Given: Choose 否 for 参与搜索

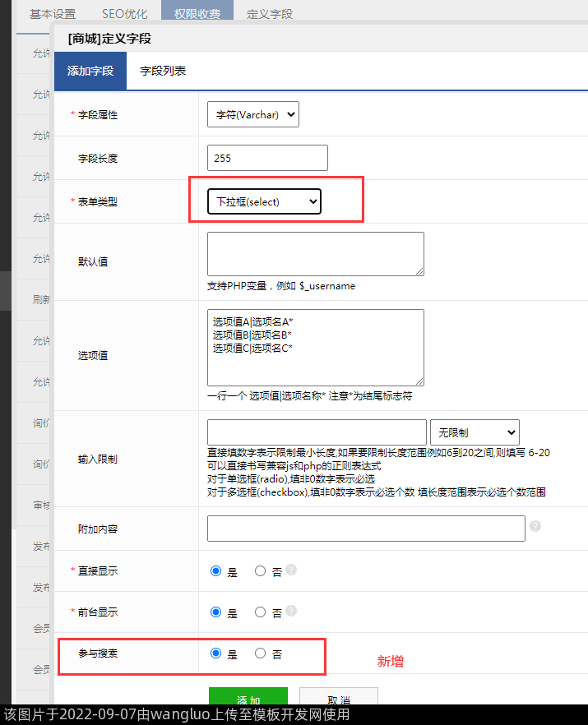Looking at the screenshot, I should (261, 653).
